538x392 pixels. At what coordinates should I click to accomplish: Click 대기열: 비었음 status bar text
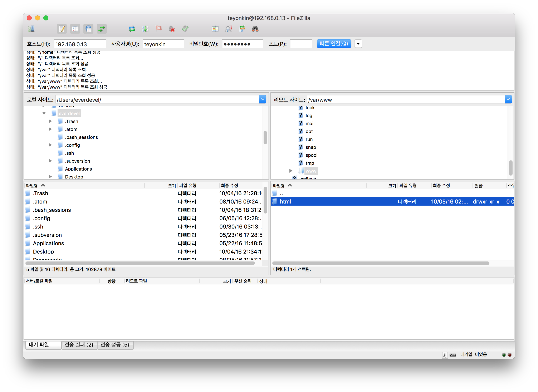474,354
